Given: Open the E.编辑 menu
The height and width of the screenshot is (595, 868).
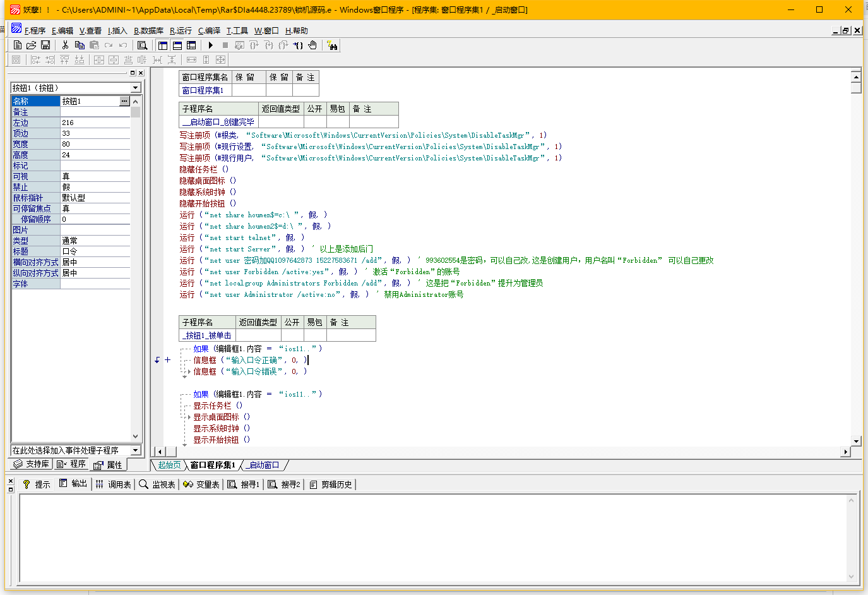Looking at the screenshot, I should 62,30.
